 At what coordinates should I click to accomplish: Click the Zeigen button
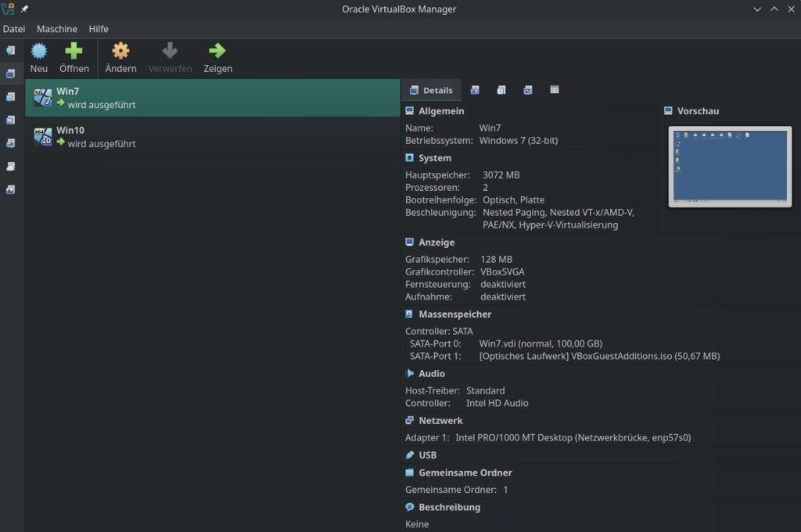pyautogui.click(x=217, y=57)
